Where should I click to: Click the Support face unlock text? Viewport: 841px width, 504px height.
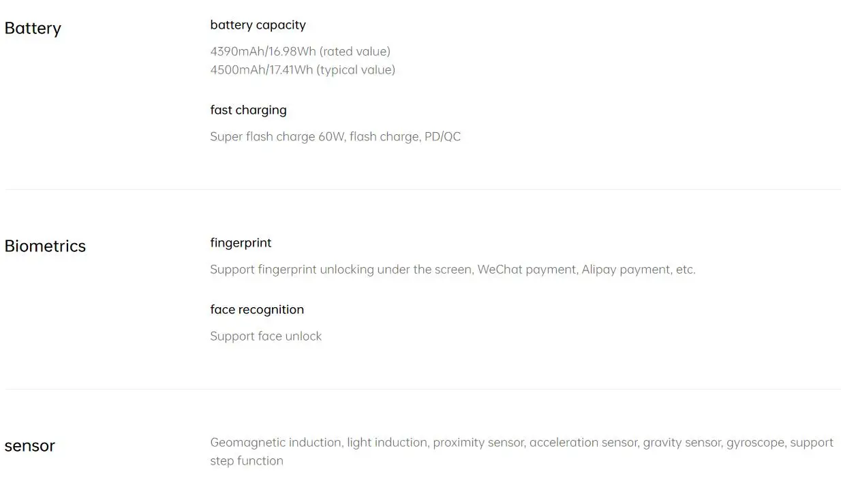(x=266, y=336)
